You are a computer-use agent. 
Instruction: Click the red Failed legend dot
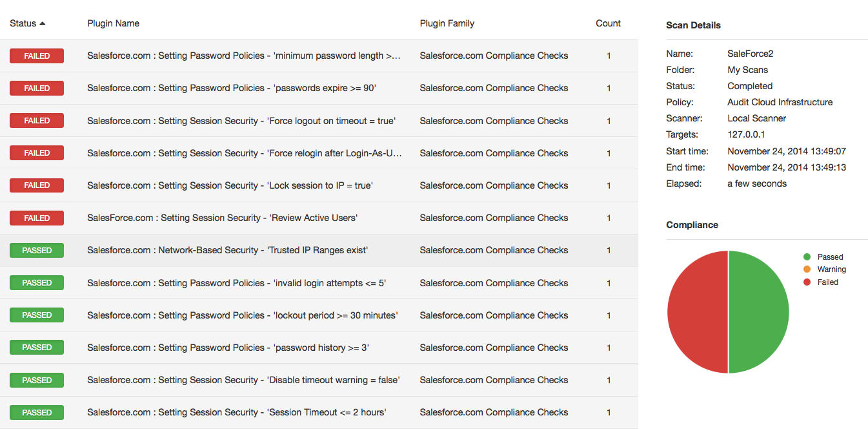[x=807, y=282]
